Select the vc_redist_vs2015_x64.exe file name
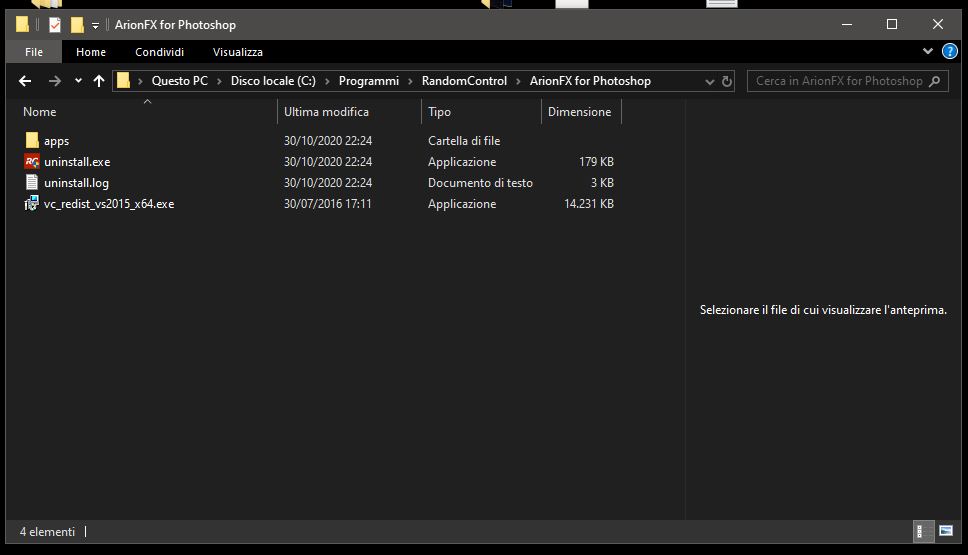 [109, 204]
